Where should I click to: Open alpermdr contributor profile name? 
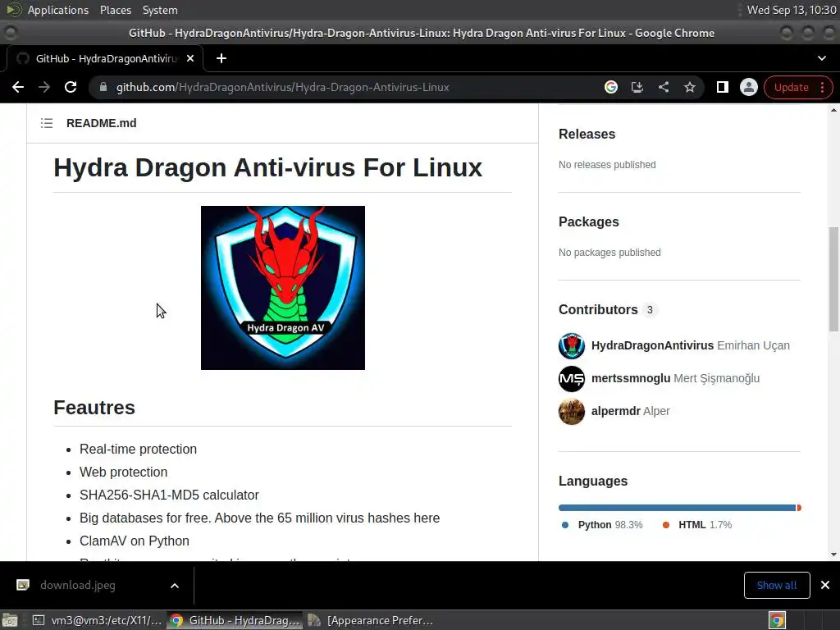tap(615, 411)
